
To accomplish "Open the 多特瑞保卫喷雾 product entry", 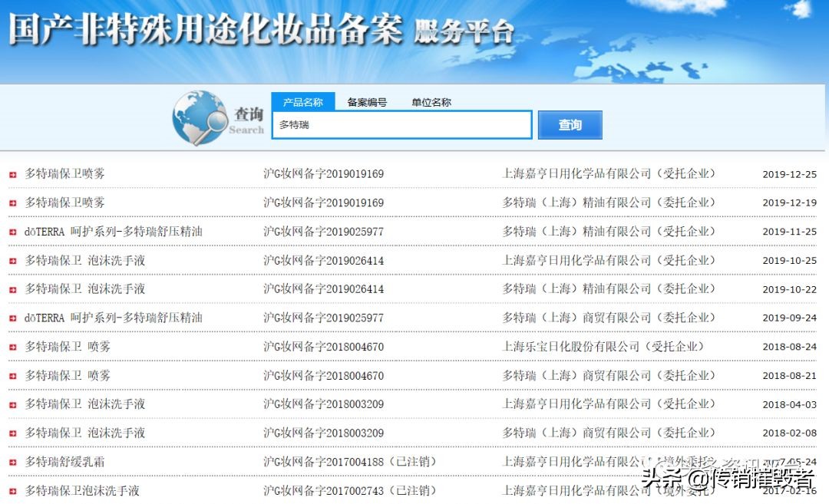I will click(64, 174).
